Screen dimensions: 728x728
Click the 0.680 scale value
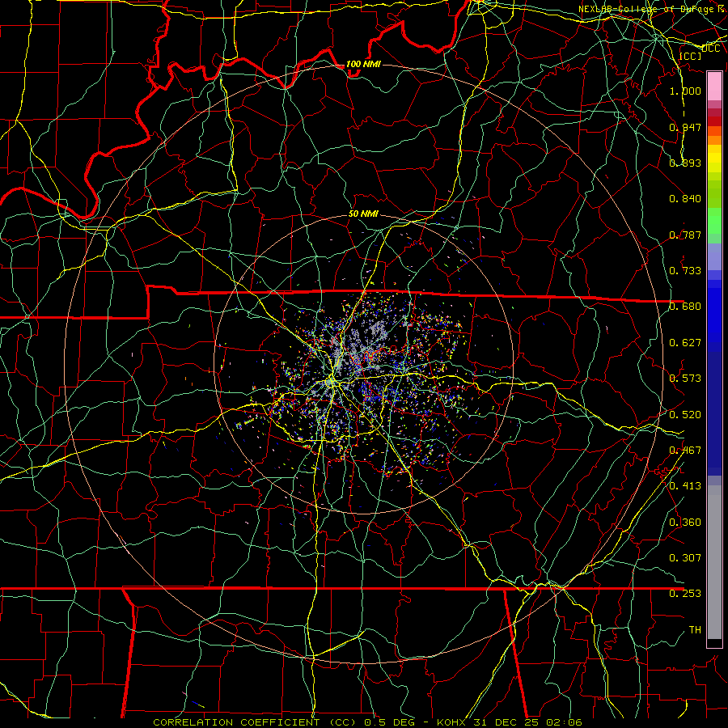685,307
